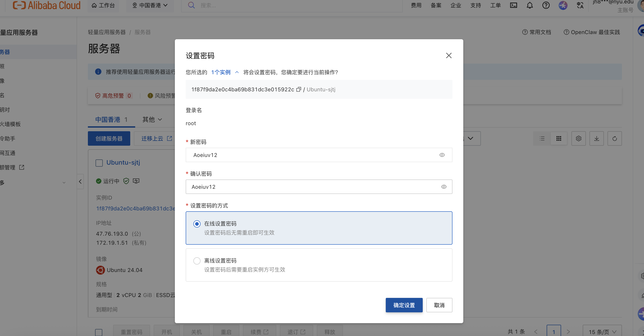
Task: Go to 轻量应用服务器 breadcrumb
Action: click(x=107, y=32)
